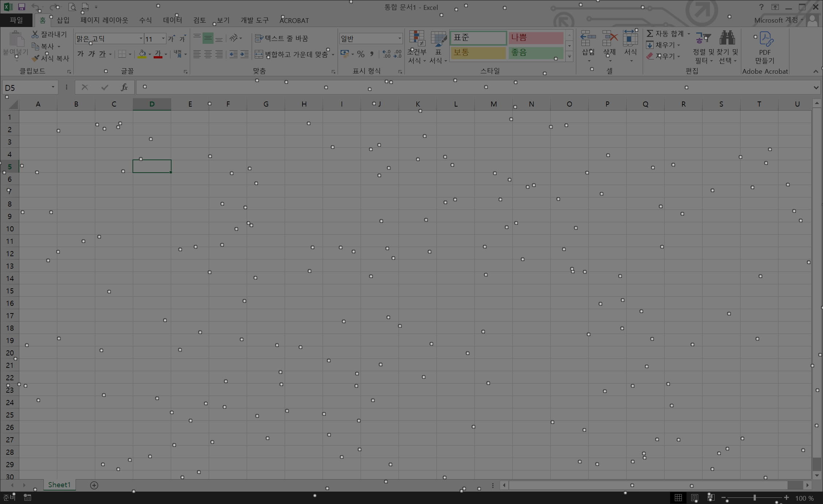Click the Sheet1 worksheet tab
The height and width of the screenshot is (504, 823).
(59, 485)
